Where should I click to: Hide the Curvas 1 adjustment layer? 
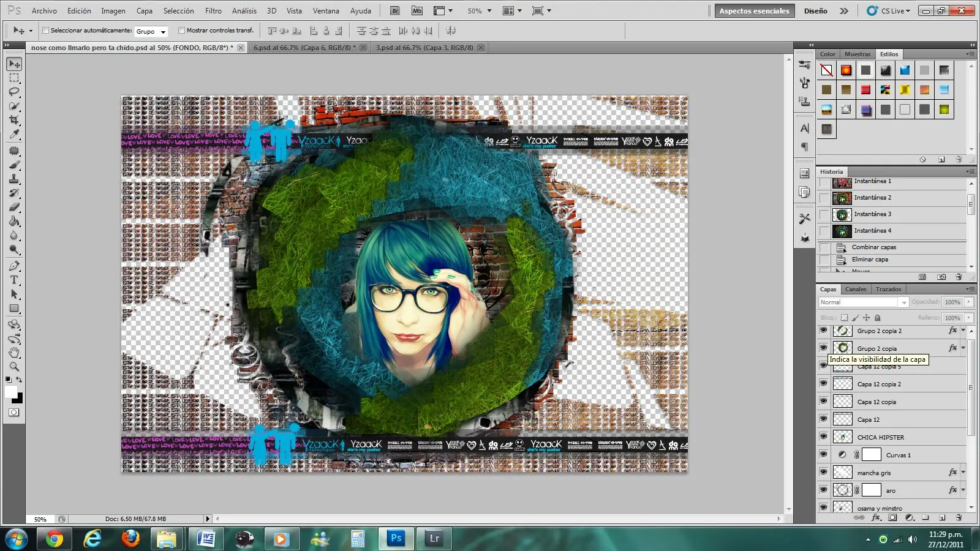point(823,455)
